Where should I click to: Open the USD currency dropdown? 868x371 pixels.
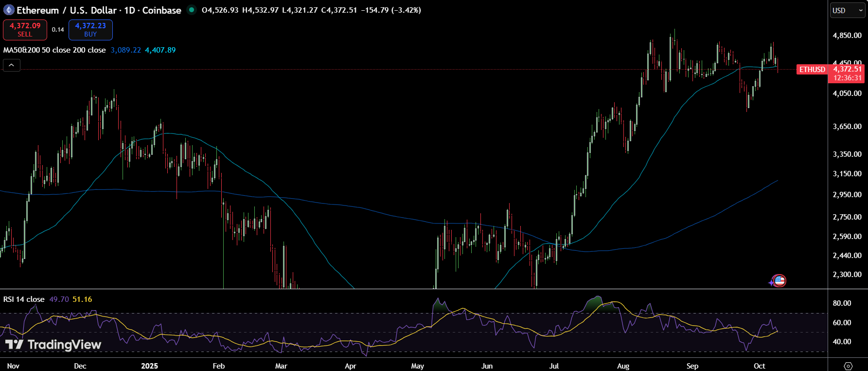tap(847, 10)
